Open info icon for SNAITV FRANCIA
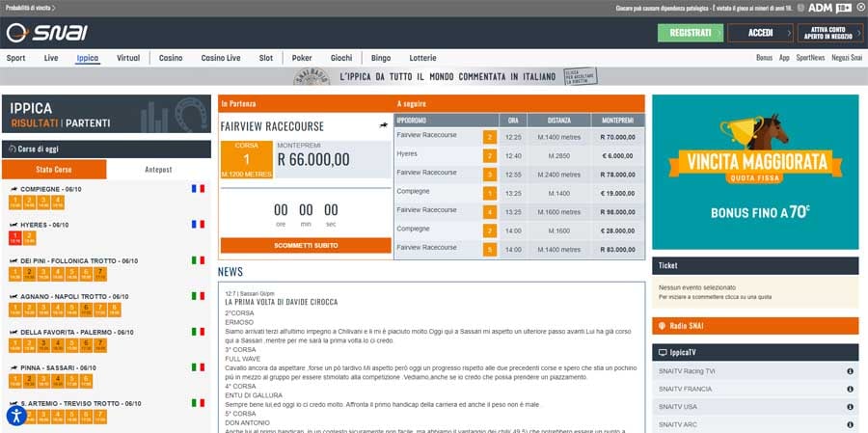The image size is (868, 433). 850,390
